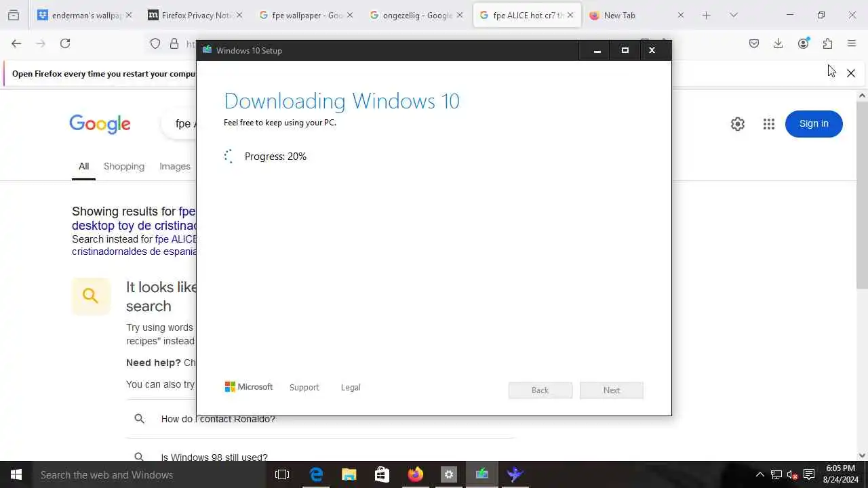
Task: Click the Microsoft logo in Setup
Action: coord(248,387)
